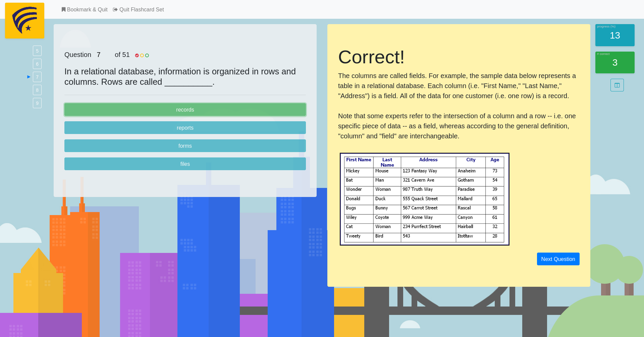Choose the 'forms' answer option

click(185, 146)
